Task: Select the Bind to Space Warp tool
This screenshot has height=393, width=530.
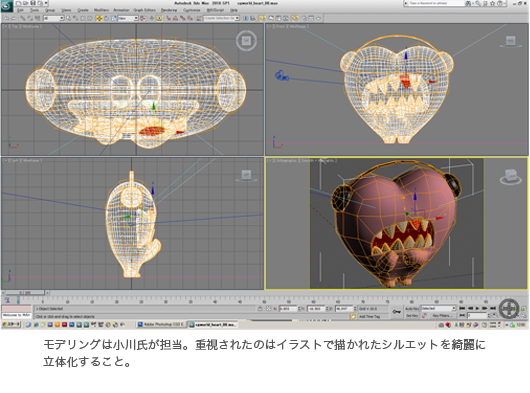Action: point(37,18)
